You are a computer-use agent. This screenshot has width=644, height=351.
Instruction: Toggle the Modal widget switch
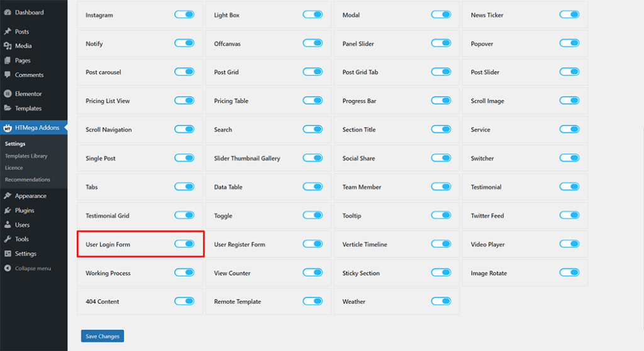[441, 14]
